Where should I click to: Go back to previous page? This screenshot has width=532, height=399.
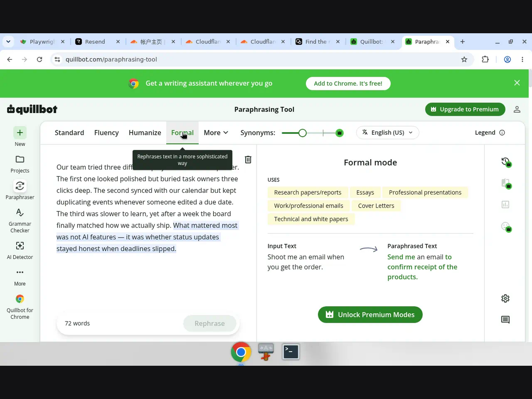(10, 59)
